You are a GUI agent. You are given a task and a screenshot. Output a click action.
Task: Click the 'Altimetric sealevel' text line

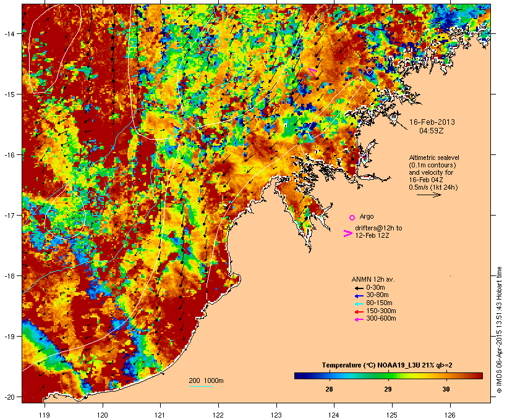point(434,157)
